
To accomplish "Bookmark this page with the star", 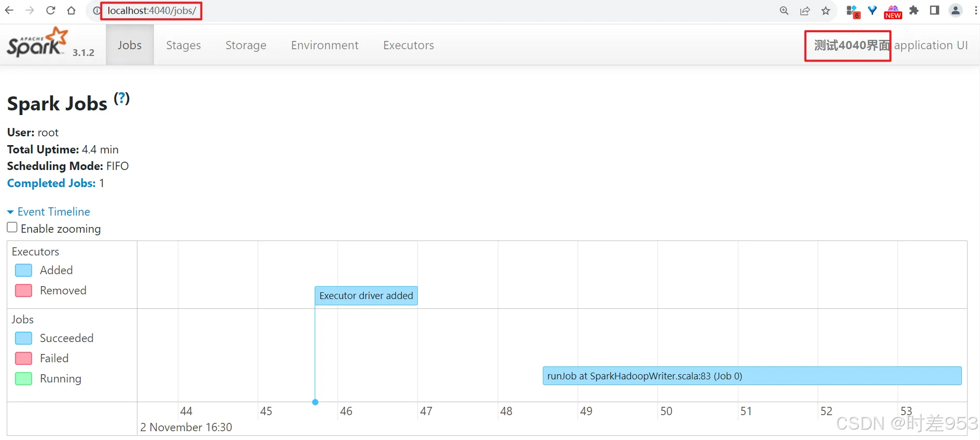I will [825, 11].
